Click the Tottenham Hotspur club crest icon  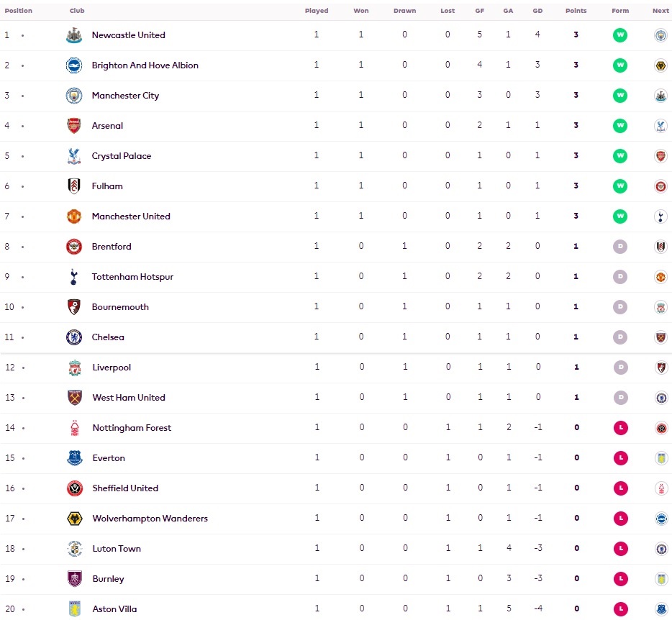74,277
